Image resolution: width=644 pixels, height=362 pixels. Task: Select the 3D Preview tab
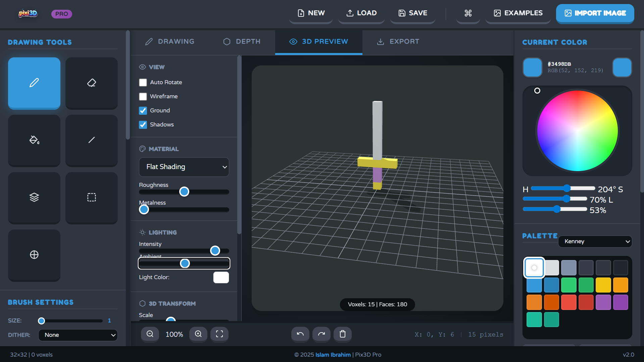pyautogui.click(x=319, y=42)
